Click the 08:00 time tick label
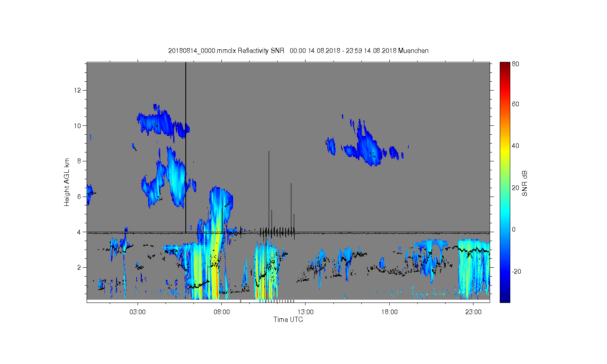 point(222,312)
